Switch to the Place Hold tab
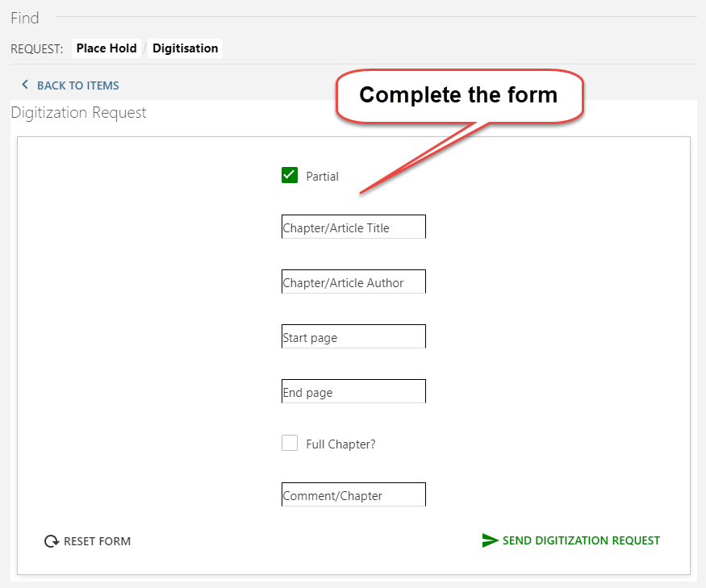The image size is (706, 588). pyautogui.click(x=107, y=48)
